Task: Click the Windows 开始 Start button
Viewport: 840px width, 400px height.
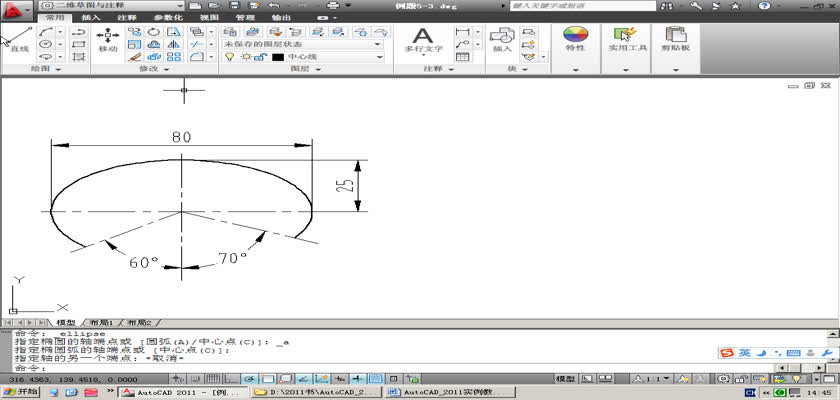Action: pos(21,392)
